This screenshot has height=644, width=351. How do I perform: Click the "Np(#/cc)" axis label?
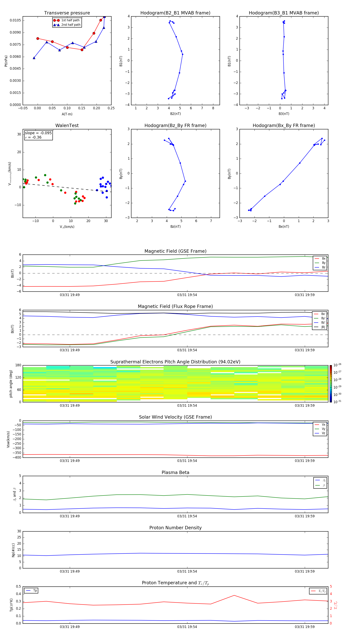click(13, 550)
